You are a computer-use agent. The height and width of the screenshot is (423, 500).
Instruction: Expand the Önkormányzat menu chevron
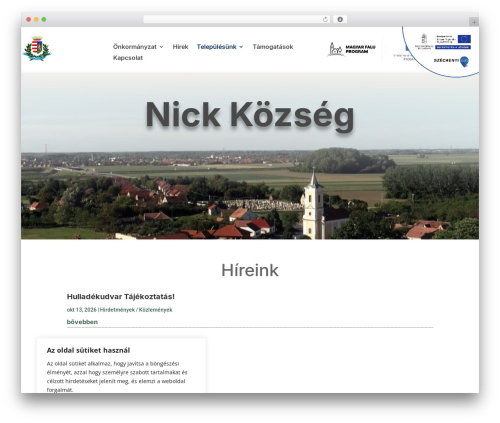click(161, 47)
